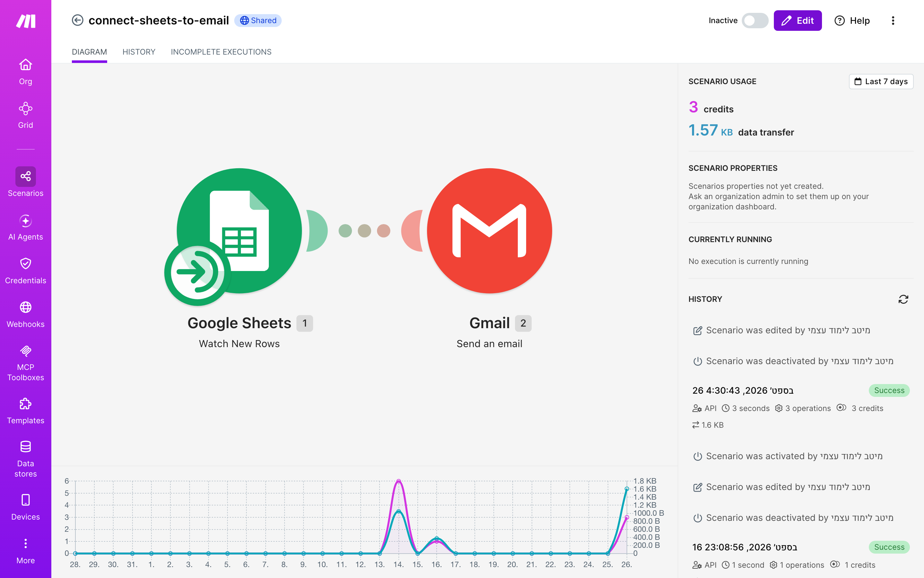Switch to the INCOMPLETE EXECUTIONS tab
Image resolution: width=924 pixels, height=578 pixels.
[x=221, y=52]
